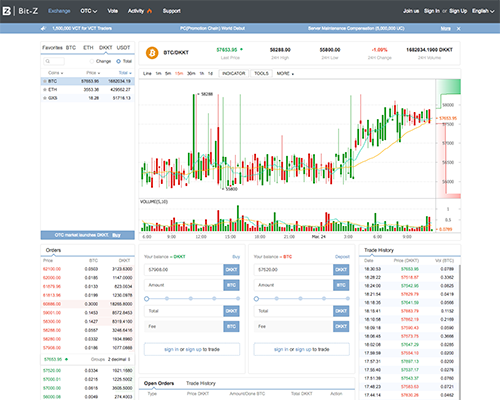Open the Vote menu item
This screenshot has width=500, height=400.
(113, 11)
